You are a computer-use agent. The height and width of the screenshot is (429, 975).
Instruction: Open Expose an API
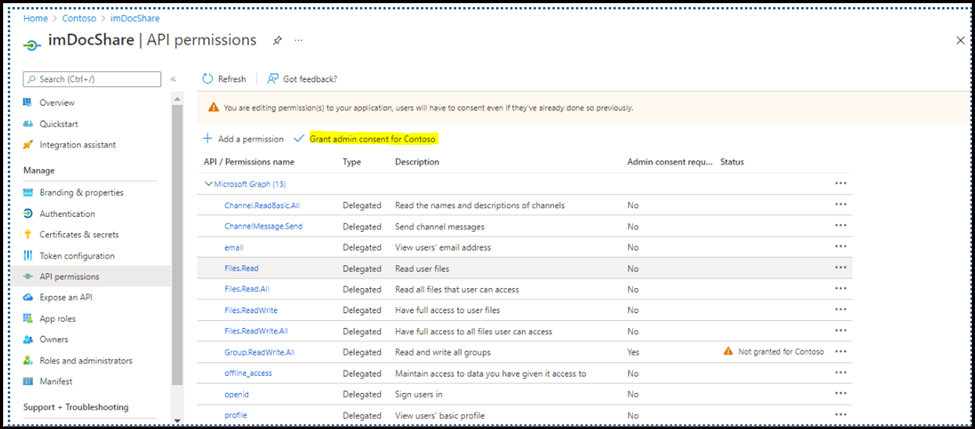coord(65,298)
